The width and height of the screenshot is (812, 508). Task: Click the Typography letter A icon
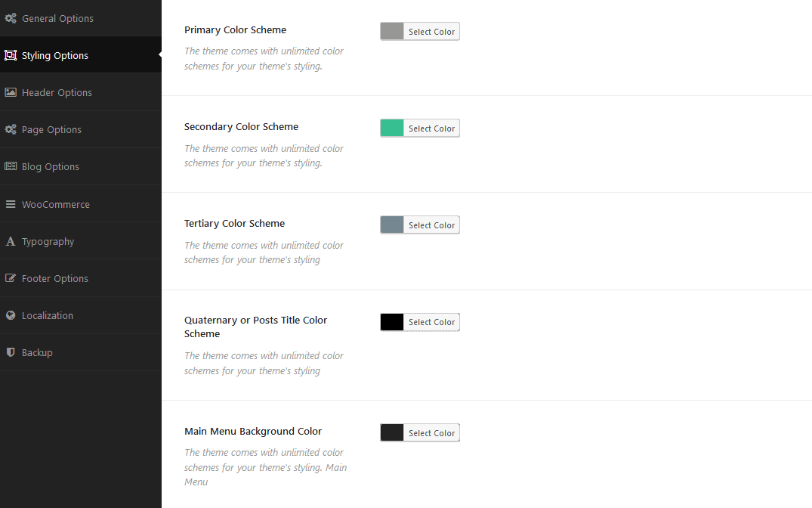click(11, 241)
